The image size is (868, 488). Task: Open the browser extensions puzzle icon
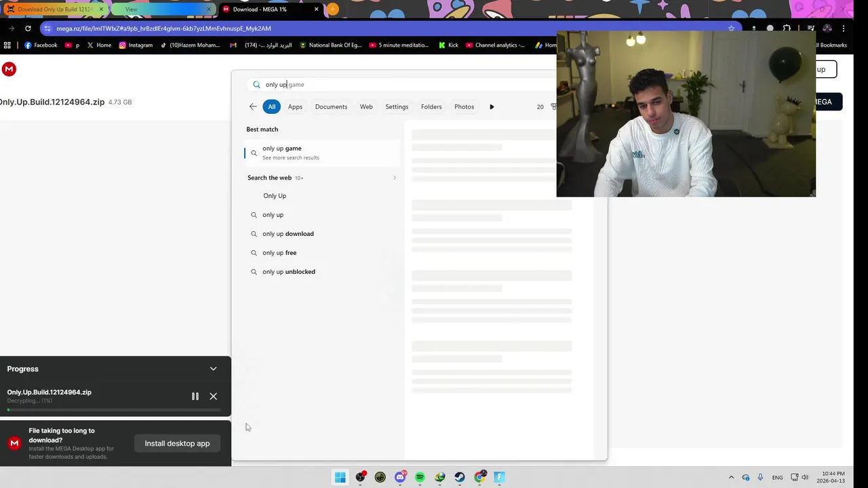point(787,28)
